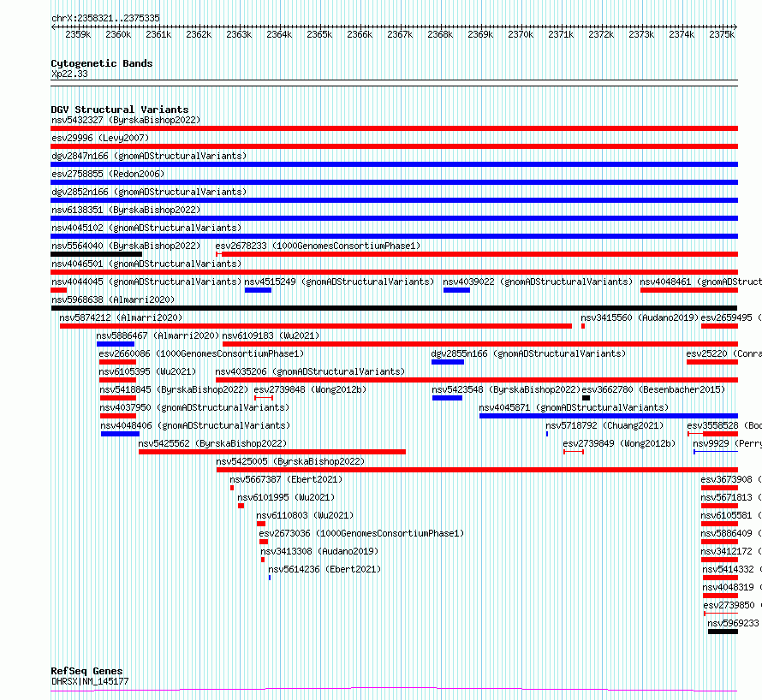
Task: Click nsv5667387 (Ebert2021) label
Action: 286,479
